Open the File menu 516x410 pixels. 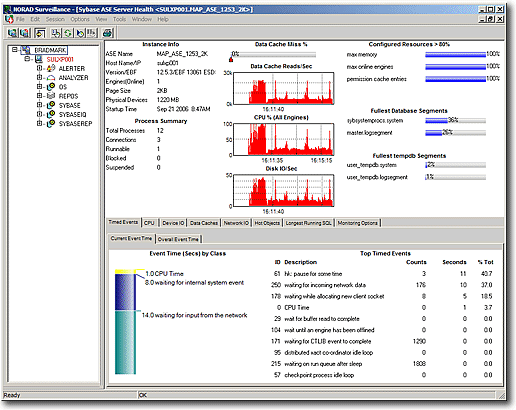pyautogui.click(x=20, y=19)
